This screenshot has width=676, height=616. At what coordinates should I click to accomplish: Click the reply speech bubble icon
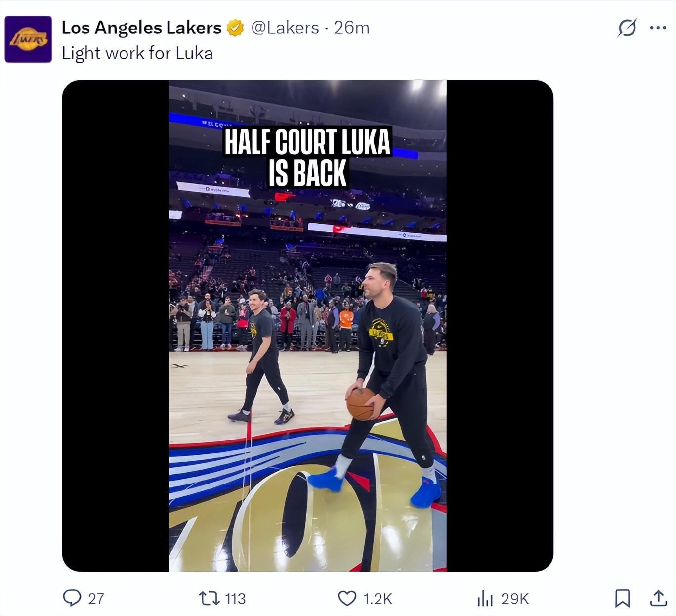tap(72, 598)
